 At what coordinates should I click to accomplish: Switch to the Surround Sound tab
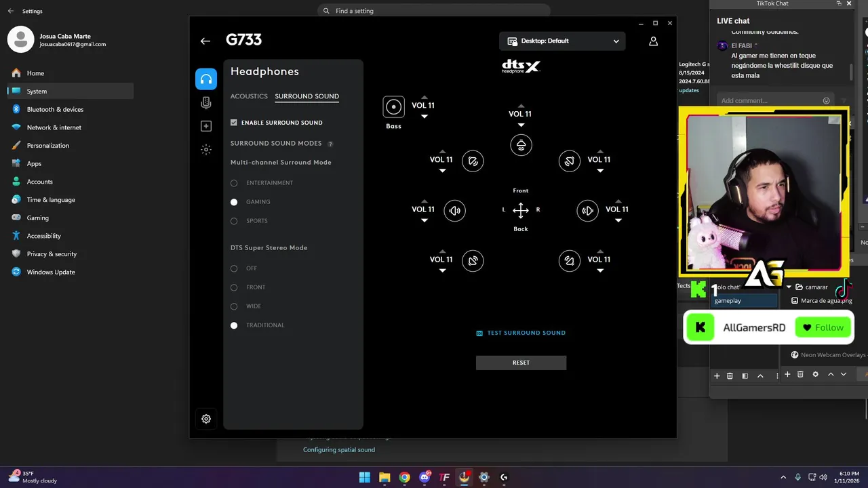click(307, 96)
